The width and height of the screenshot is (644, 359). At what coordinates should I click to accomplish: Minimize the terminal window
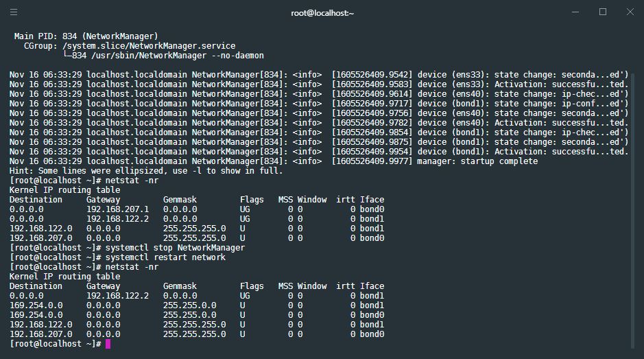tap(575, 12)
